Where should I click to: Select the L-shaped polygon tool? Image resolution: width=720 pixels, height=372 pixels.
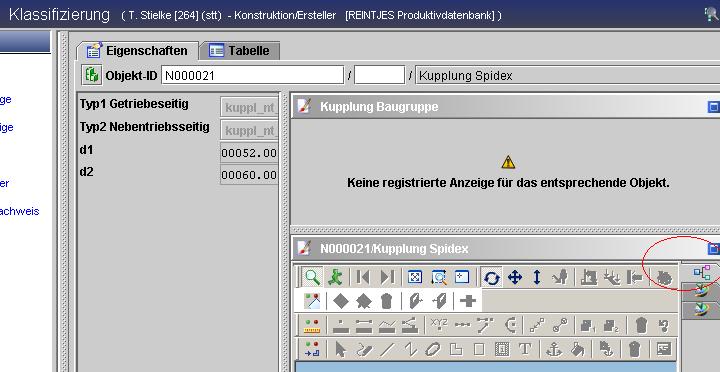(456, 349)
